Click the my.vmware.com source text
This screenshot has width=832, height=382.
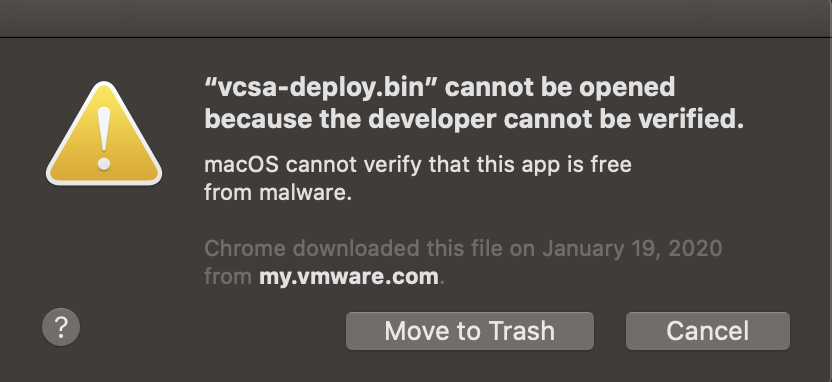click(x=349, y=276)
